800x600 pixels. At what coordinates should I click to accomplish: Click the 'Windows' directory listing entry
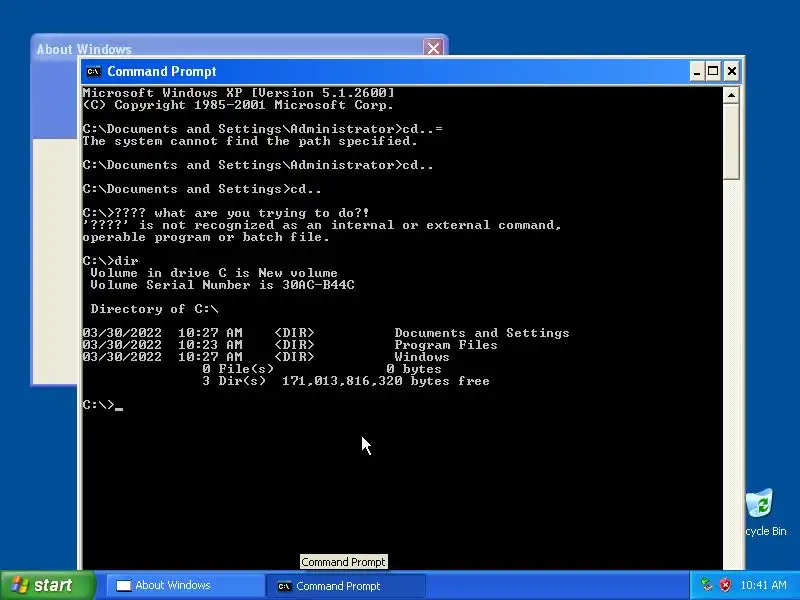pyautogui.click(x=422, y=357)
